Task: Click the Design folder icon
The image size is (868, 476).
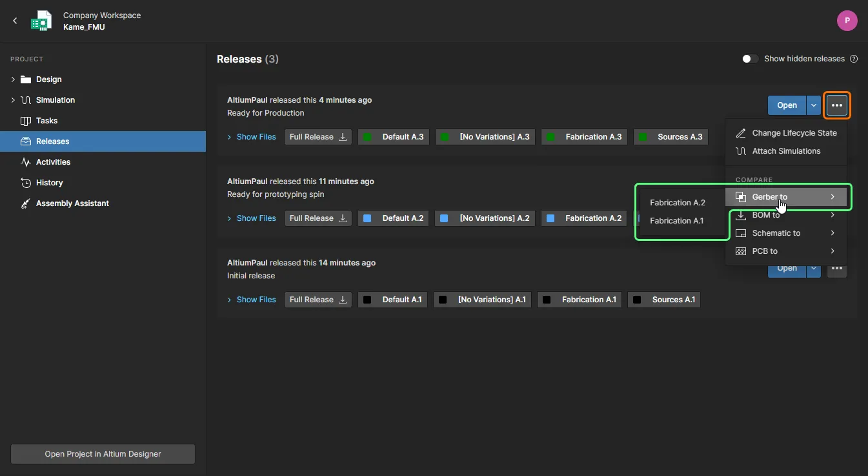Action: pyautogui.click(x=26, y=79)
